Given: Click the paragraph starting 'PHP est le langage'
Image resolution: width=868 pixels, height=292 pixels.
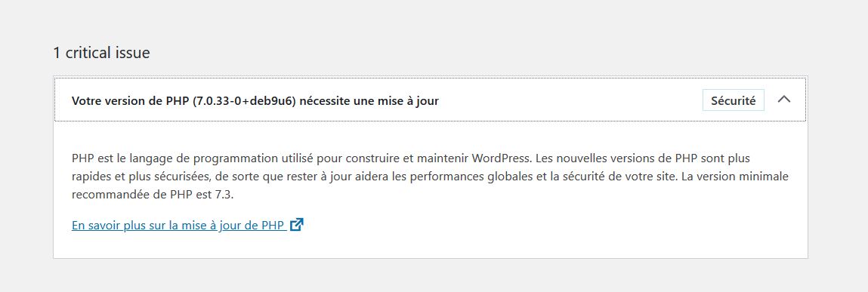Looking at the screenshot, I should [430, 177].
